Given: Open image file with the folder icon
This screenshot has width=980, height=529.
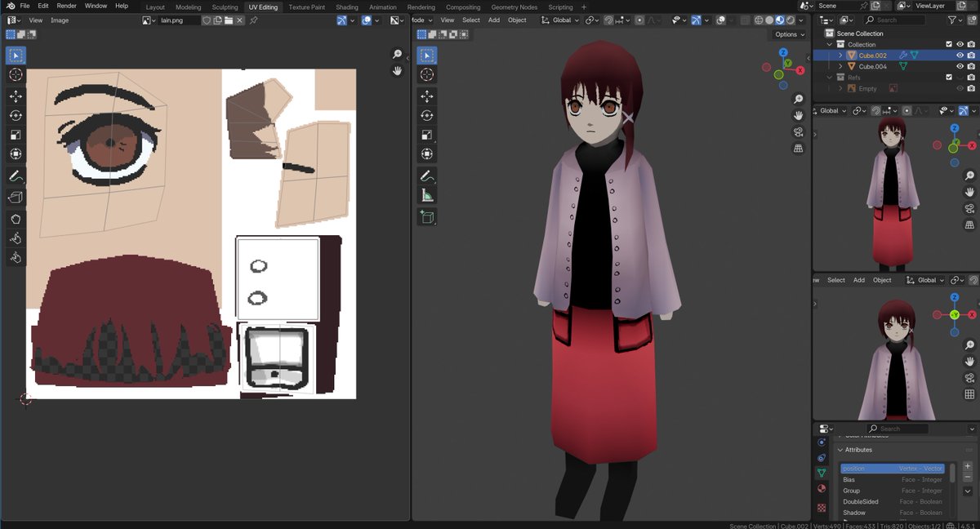Looking at the screenshot, I should click(x=229, y=20).
